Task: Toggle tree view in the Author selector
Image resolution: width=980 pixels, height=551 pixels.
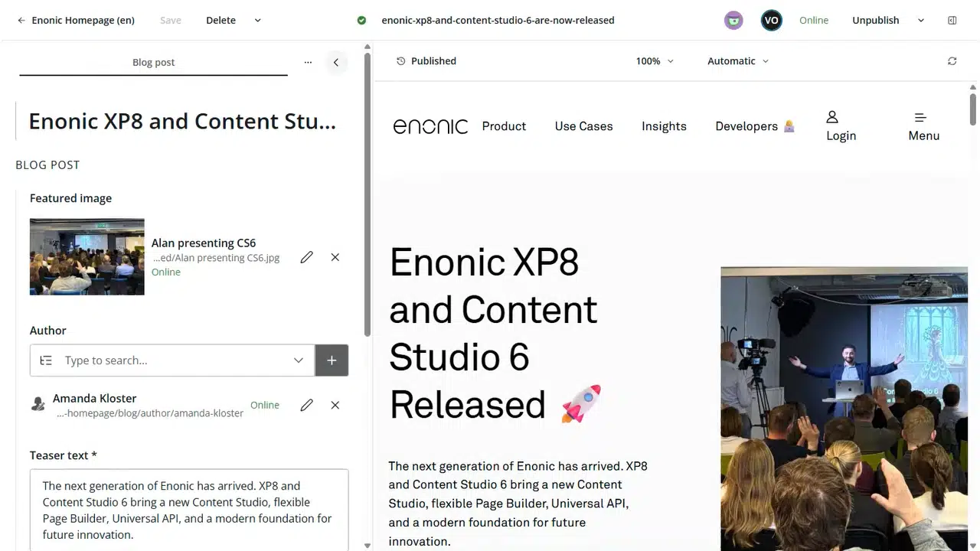Action: click(46, 360)
